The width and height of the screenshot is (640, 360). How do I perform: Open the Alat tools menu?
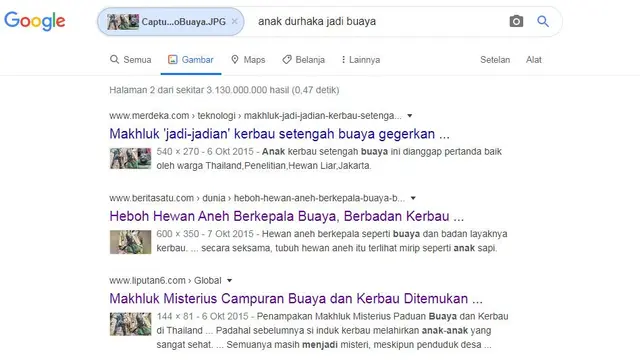coord(533,60)
